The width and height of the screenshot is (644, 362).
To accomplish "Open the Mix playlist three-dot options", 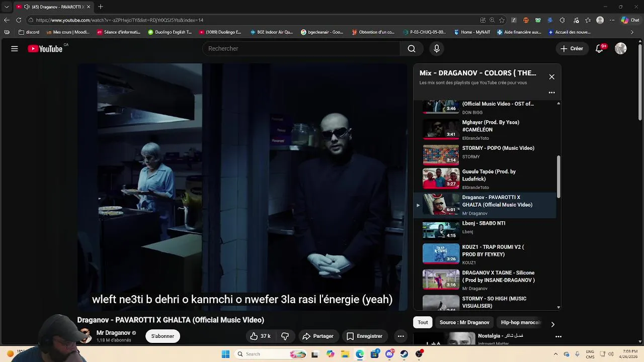I will tap(552, 93).
